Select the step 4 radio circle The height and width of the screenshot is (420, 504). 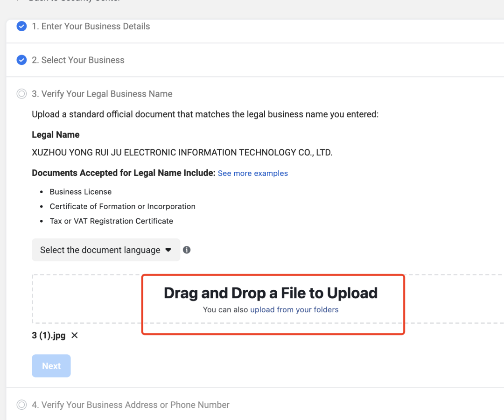pyautogui.click(x=21, y=405)
